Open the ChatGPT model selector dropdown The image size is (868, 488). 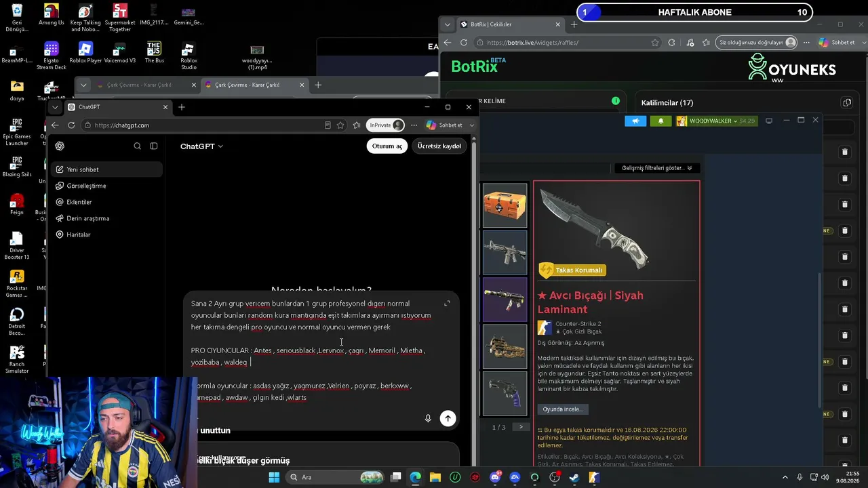click(201, 146)
